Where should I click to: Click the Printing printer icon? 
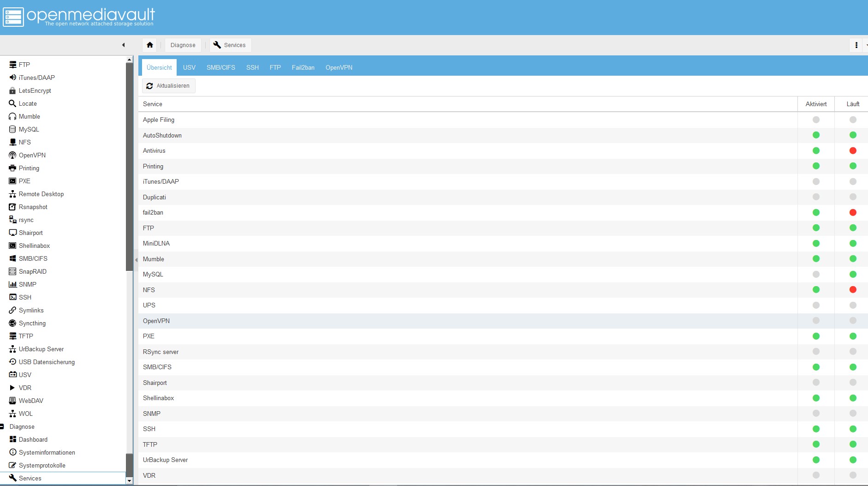point(13,168)
